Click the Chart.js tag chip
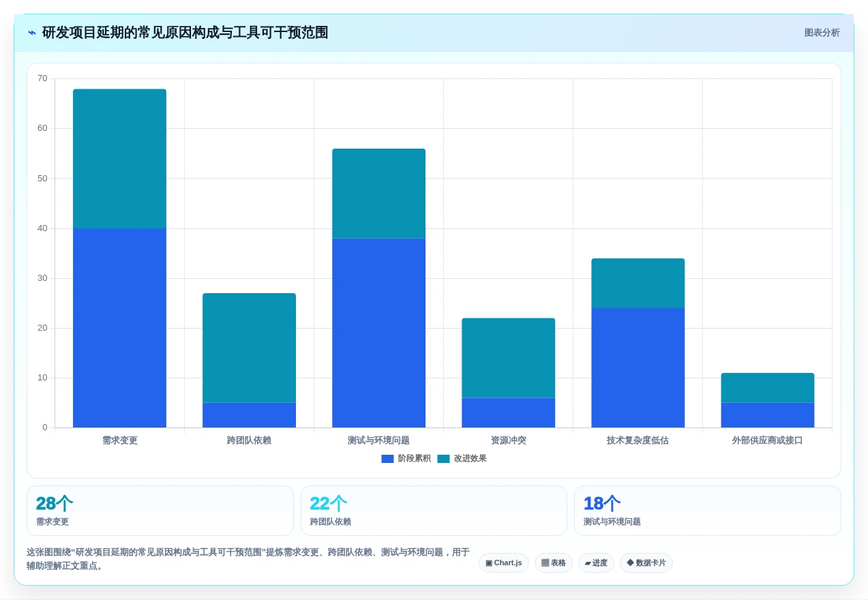The image size is (868, 600). click(x=504, y=562)
